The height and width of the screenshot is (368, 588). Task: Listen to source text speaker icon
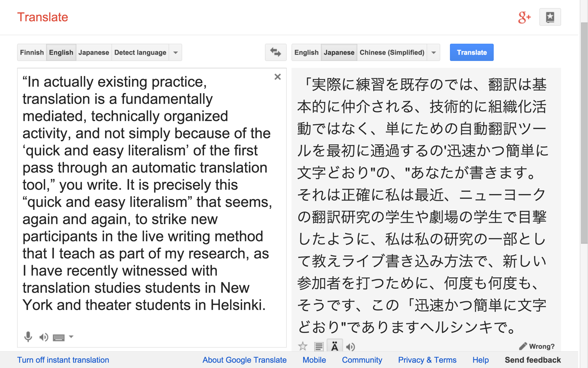pos(43,337)
